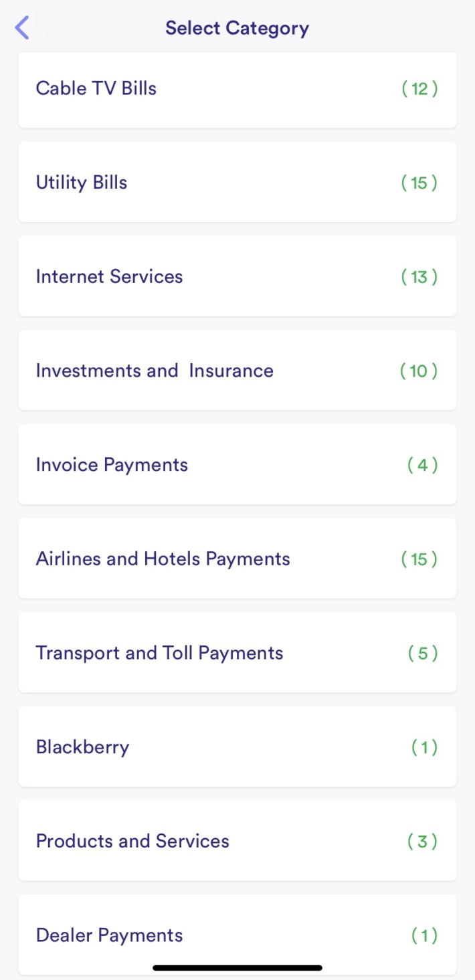
Task: Tap the (4) count beside Invoice Payments
Action: pos(423,465)
